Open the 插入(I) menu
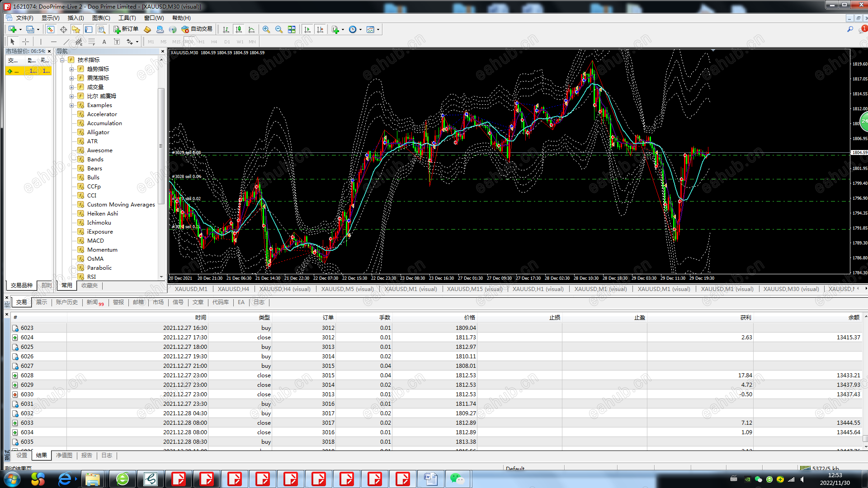Viewport: 868px width, 488px height. [x=75, y=18]
